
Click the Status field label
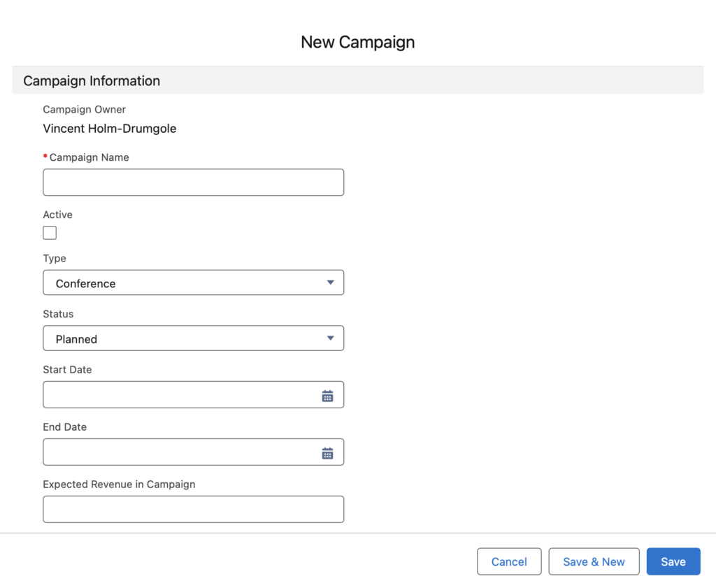(x=58, y=314)
